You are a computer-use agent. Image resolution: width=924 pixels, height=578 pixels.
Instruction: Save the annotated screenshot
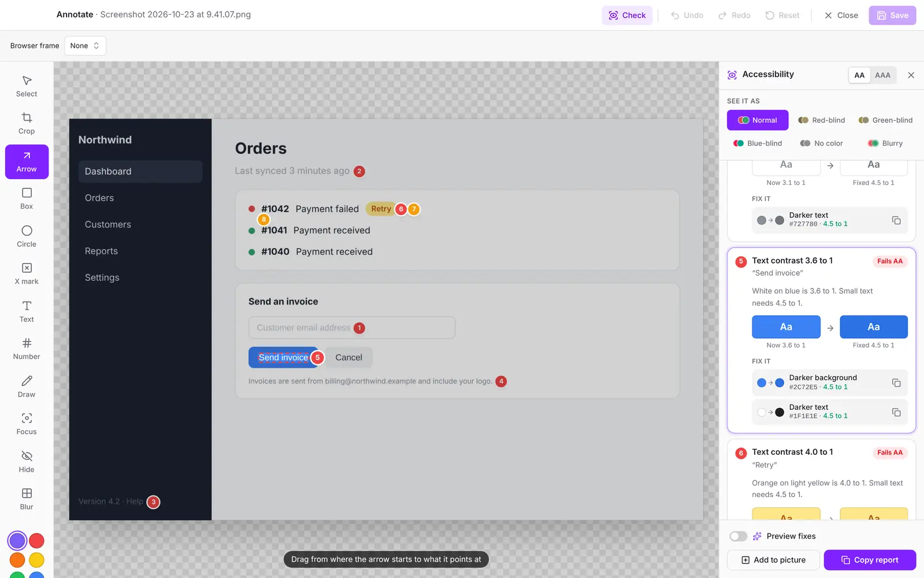(892, 16)
